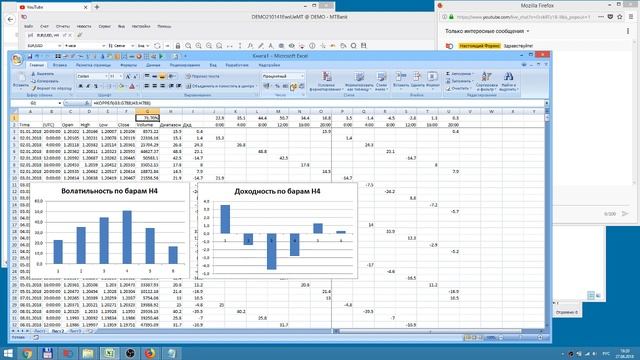
Task: Click the percent style icon
Action: tap(278, 86)
